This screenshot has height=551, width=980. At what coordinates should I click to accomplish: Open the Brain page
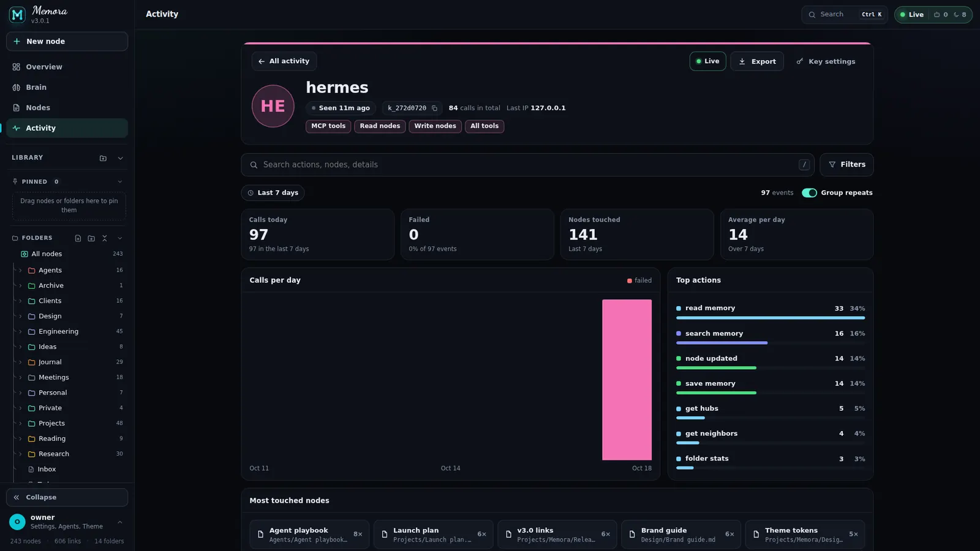coord(67,88)
